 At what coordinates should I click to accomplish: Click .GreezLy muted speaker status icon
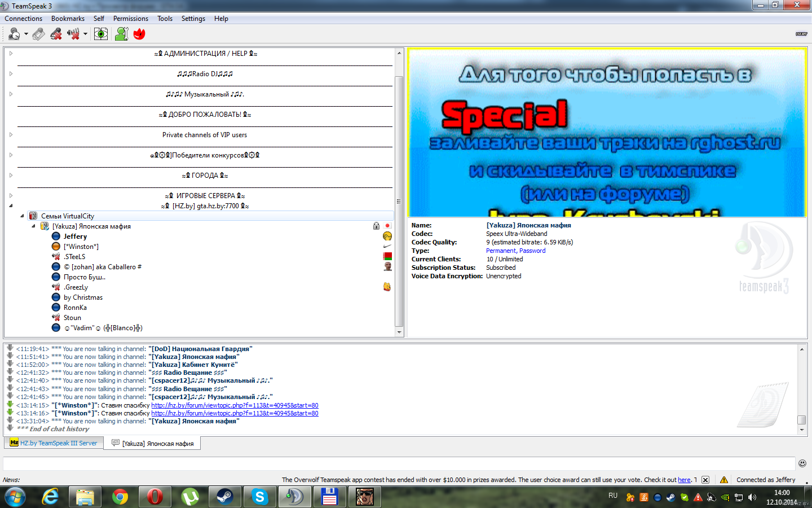point(56,287)
